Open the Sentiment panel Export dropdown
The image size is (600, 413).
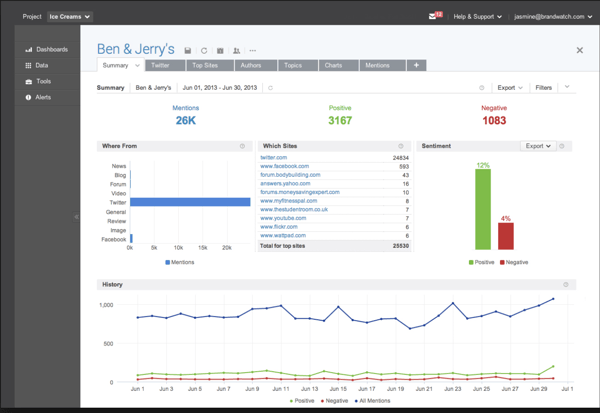pos(538,146)
